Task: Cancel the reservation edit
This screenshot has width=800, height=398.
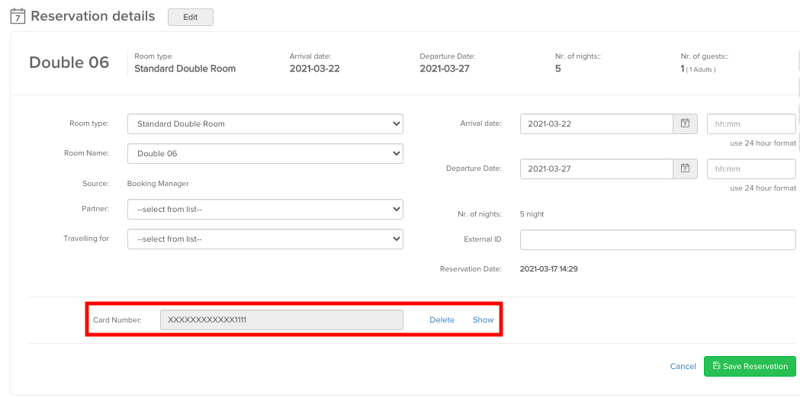Action: (683, 366)
